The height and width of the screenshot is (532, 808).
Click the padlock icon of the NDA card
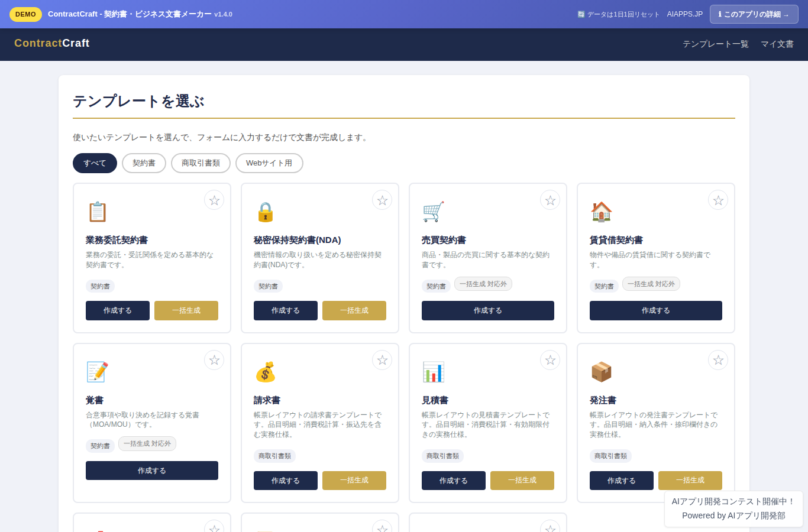click(265, 212)
